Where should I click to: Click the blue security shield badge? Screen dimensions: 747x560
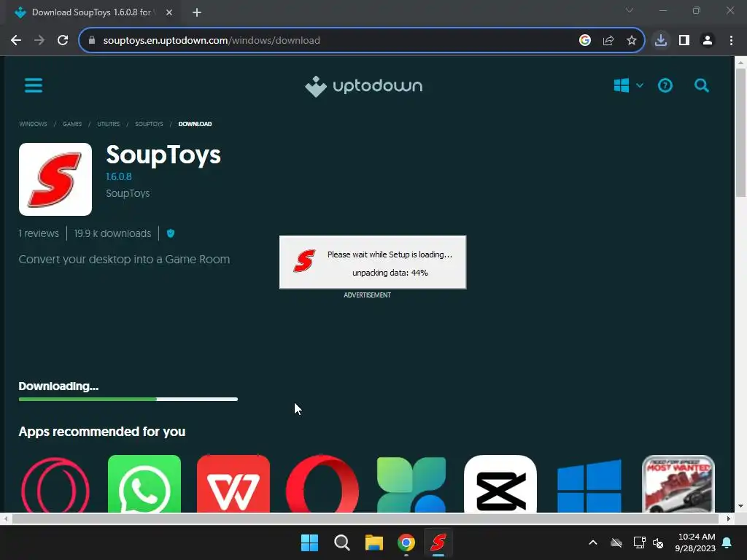pyautogui.click(x=171, y=233)
